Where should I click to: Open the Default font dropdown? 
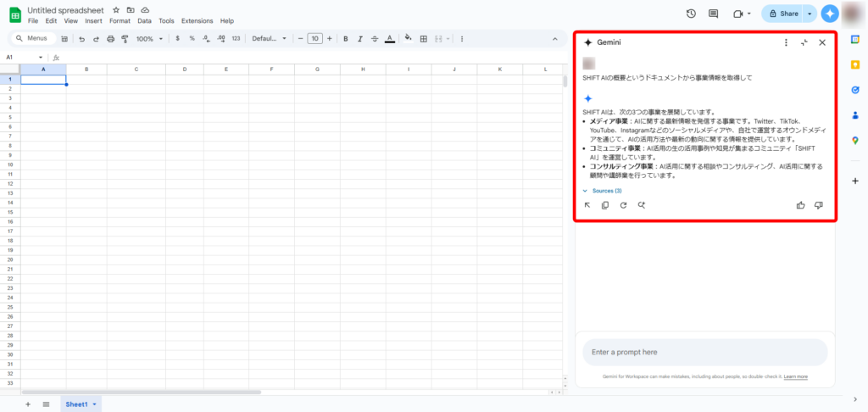(x=269, y=39)
